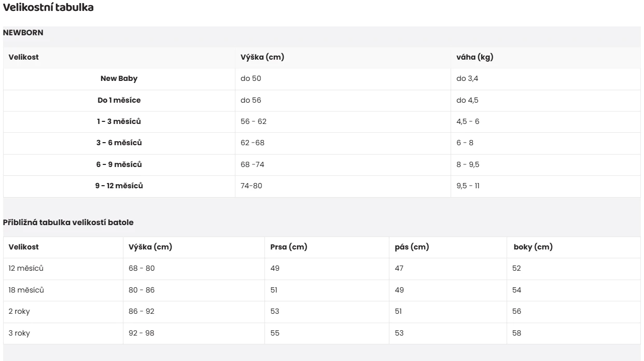Click the "Velikostní tabulka" heading
Screen dimensions: 644x361
tap(48, 8)
